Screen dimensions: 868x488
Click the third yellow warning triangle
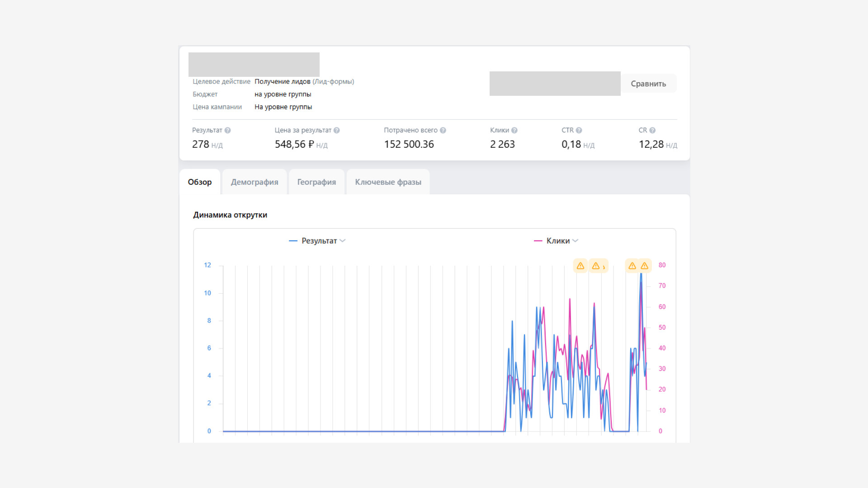(632, 266)
